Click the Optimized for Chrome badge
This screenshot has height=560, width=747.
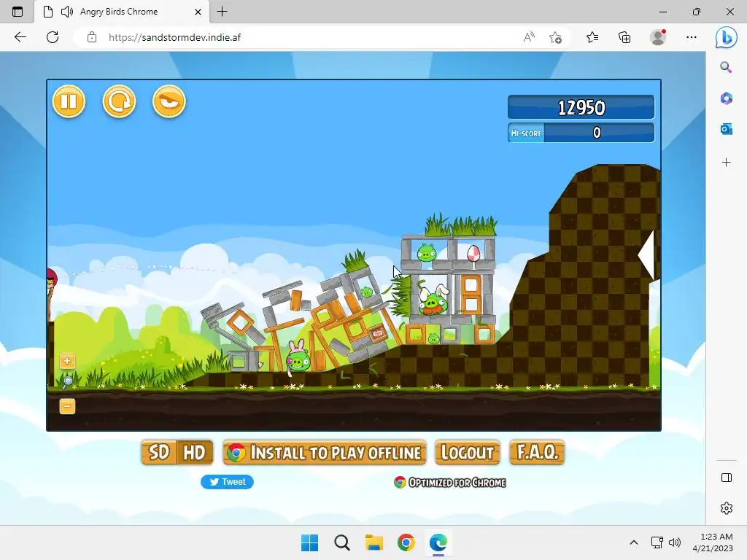click(449, 483)
